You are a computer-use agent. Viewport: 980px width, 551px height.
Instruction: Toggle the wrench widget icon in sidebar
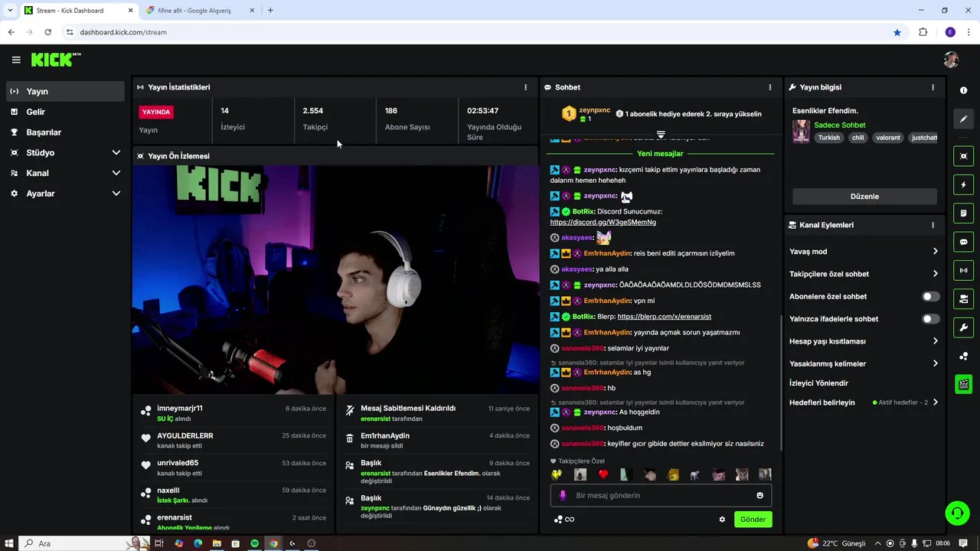point(963,328)
